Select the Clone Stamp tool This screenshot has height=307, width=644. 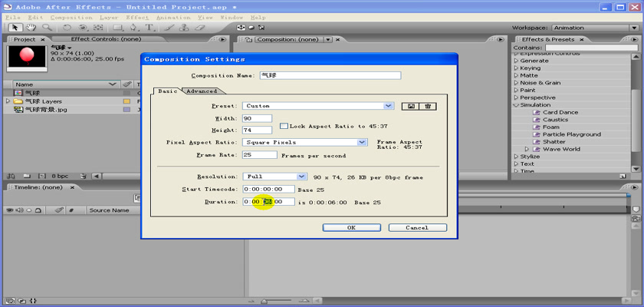(x=185, y=28)
